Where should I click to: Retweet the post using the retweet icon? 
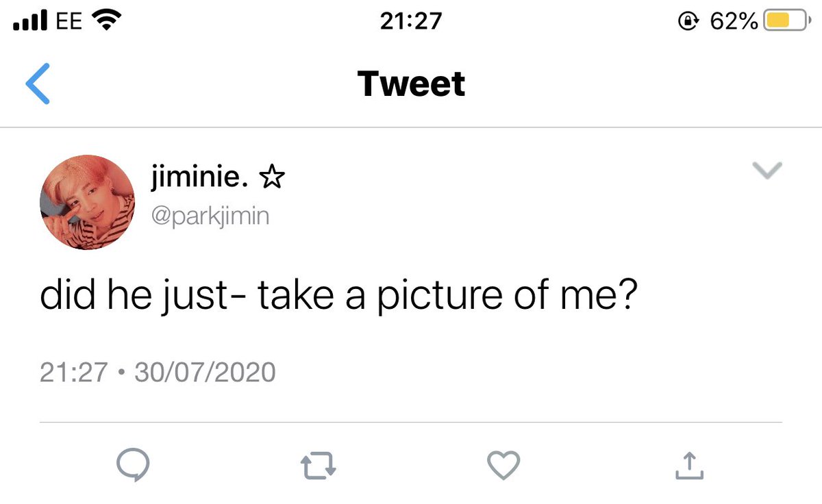click(x=319, y=466)
